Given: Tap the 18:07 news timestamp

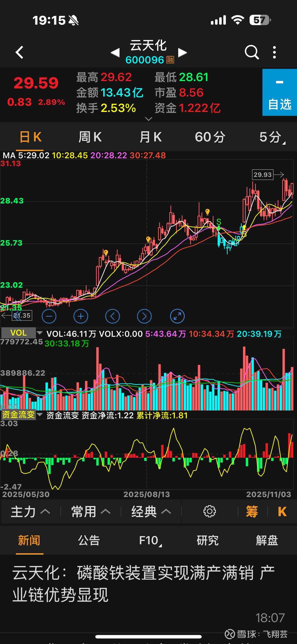Looking at the screenshot, I should [270, 618].
